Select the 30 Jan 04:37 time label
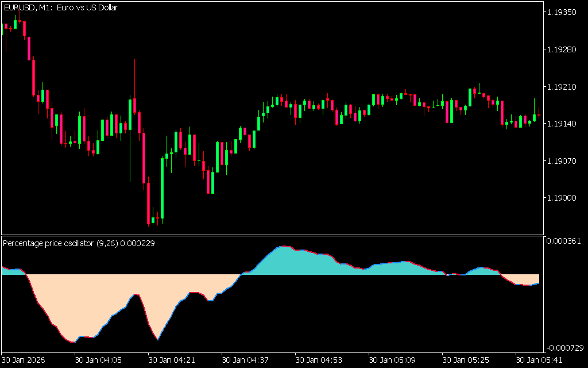Viewport: 588px width, 368px height. pyautogui.click(x=245, y=360)
